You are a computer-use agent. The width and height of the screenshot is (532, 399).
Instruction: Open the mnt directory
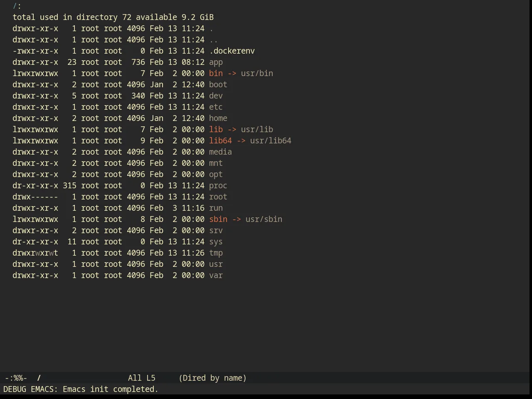click(216, 163)
